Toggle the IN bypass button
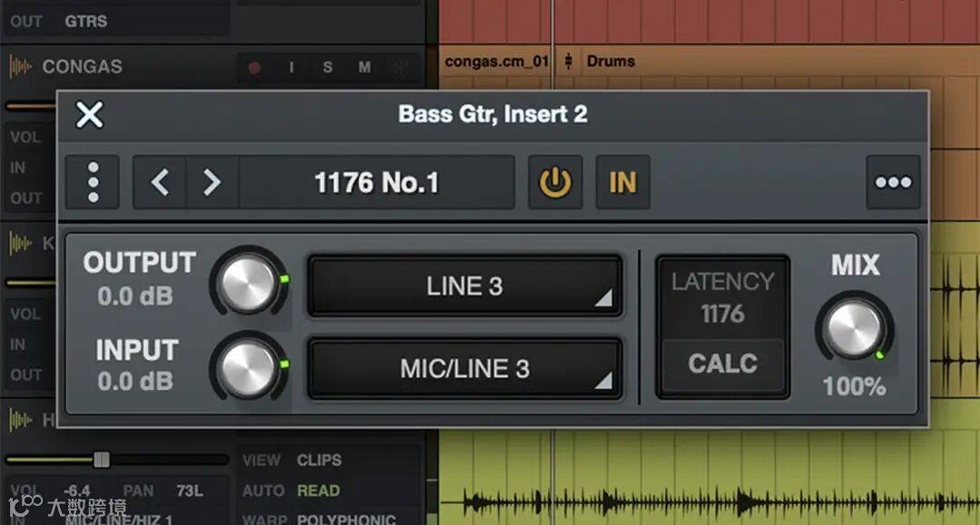This screenshot has height=525, width=980. (622, 182)
